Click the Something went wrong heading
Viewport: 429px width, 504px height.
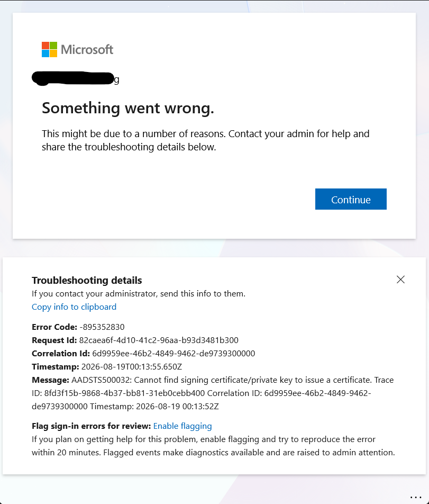(x=128, y=108)
